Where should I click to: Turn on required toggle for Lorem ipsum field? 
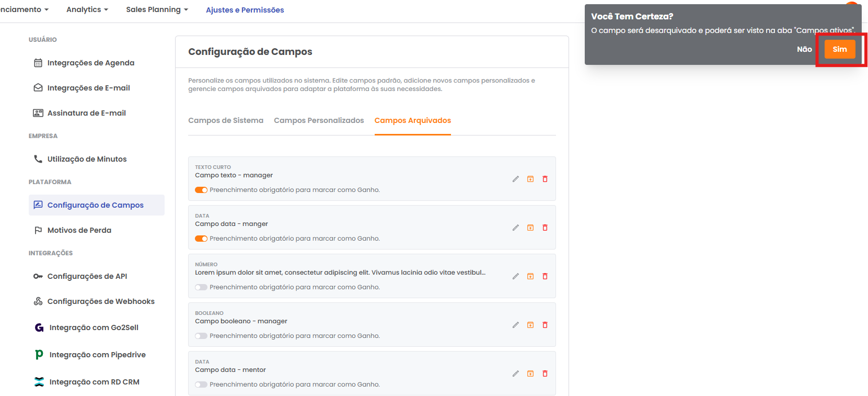coord(201,287)
